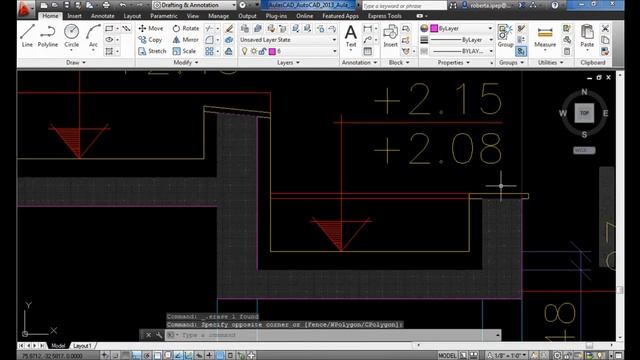Screen dimensions: 640x360
Task: Activate the Scale command
Action: (184, 51)
